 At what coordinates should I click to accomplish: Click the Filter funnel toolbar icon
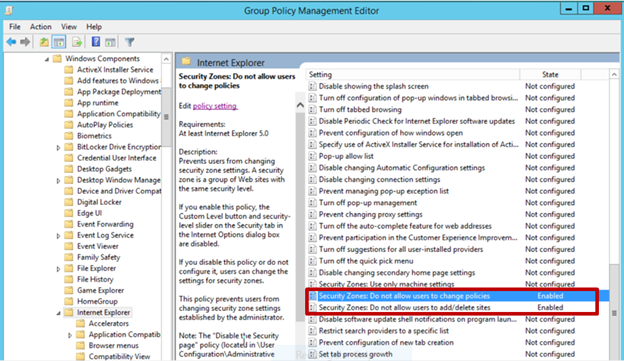[129, 42]
